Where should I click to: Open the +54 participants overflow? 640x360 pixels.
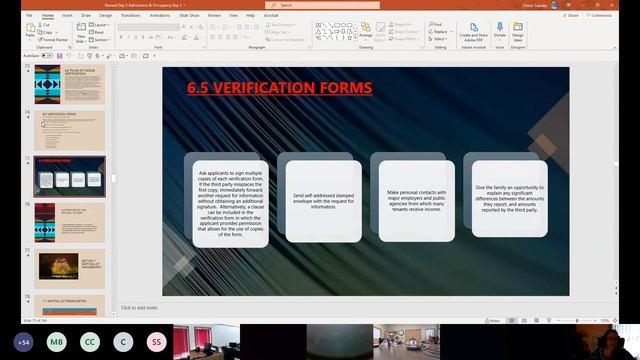(x=23, y=342)
